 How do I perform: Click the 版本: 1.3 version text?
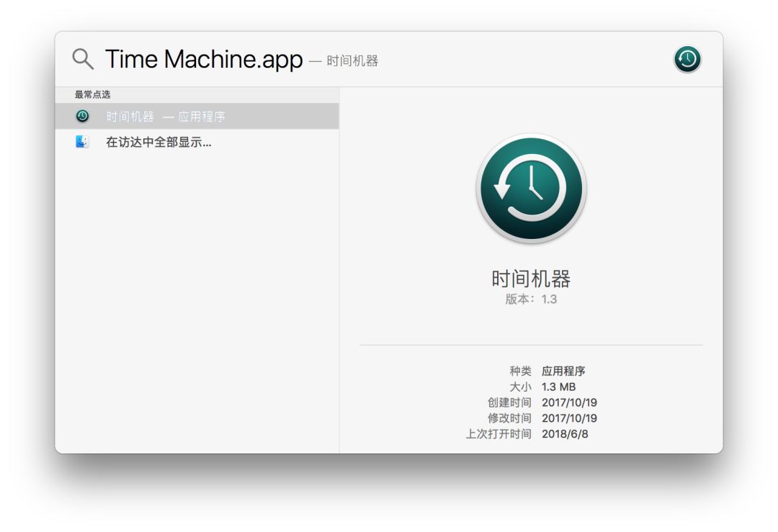[531, 299]
